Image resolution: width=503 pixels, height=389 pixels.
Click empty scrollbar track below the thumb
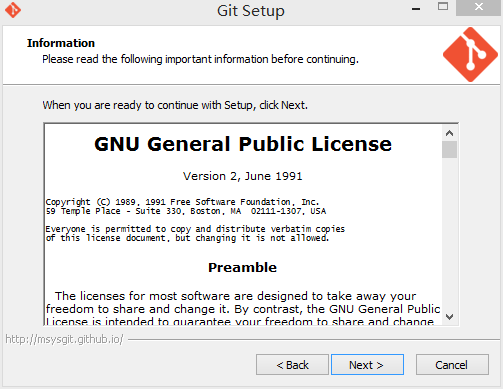[449, 233]
